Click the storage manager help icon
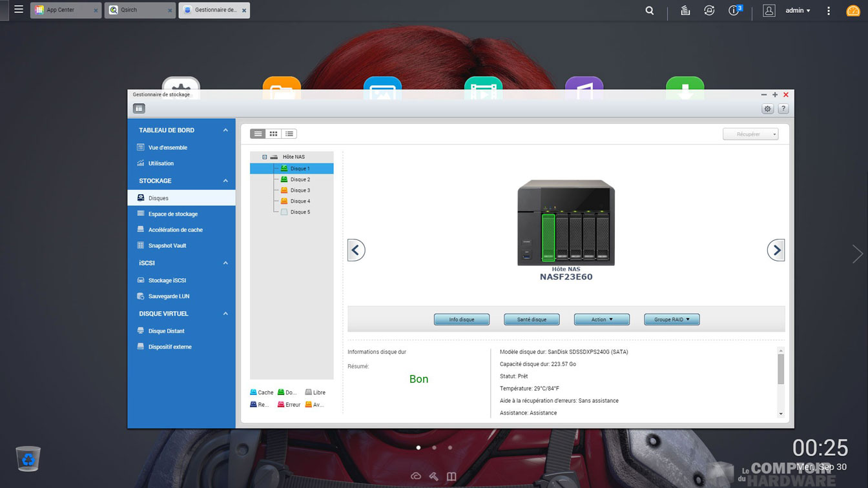The height and width of the screenshot is (488, 868). point(783,109)
